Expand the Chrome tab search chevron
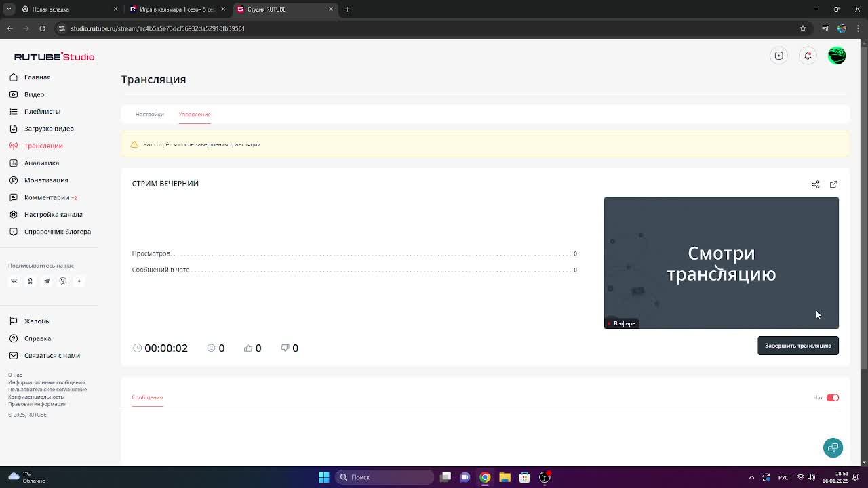 9,9
